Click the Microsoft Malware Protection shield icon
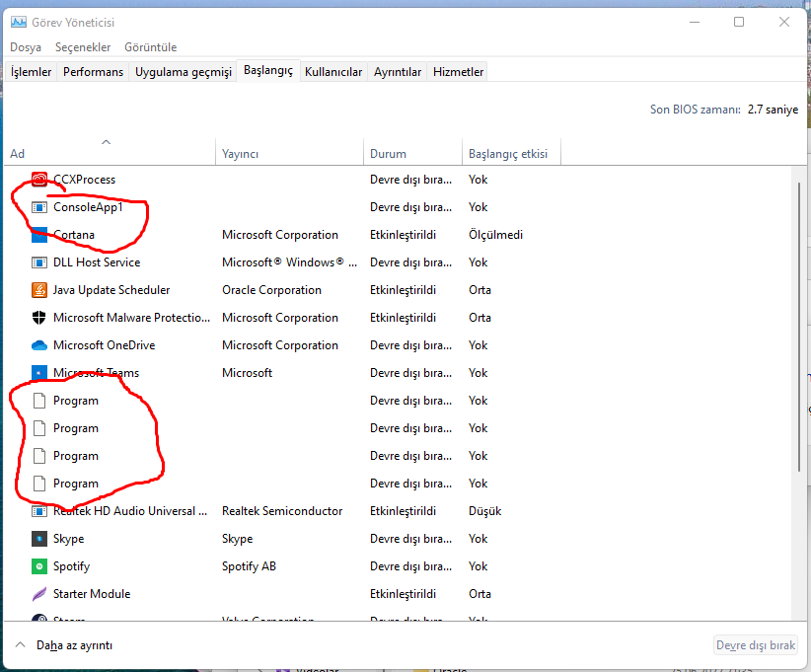The image size is (811, 672). (x=39, y=318)
